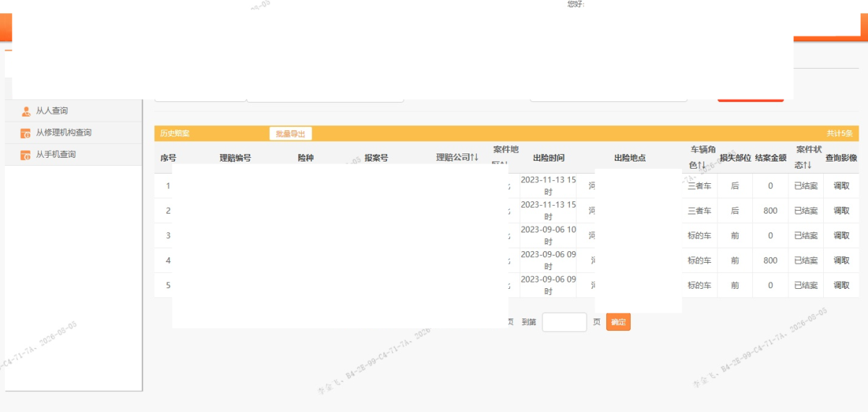
Task: Sort by the 案件地区 column header
Action: (x=506, y=157)
